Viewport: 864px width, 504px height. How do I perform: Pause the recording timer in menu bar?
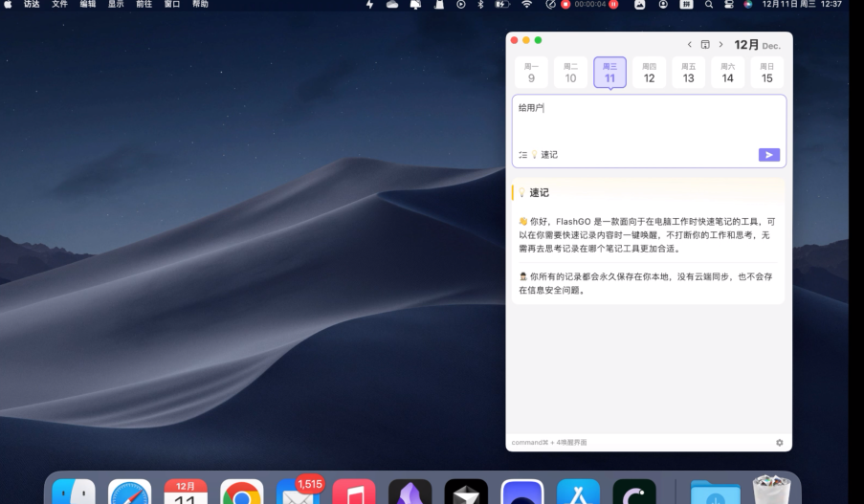[613, 5]
